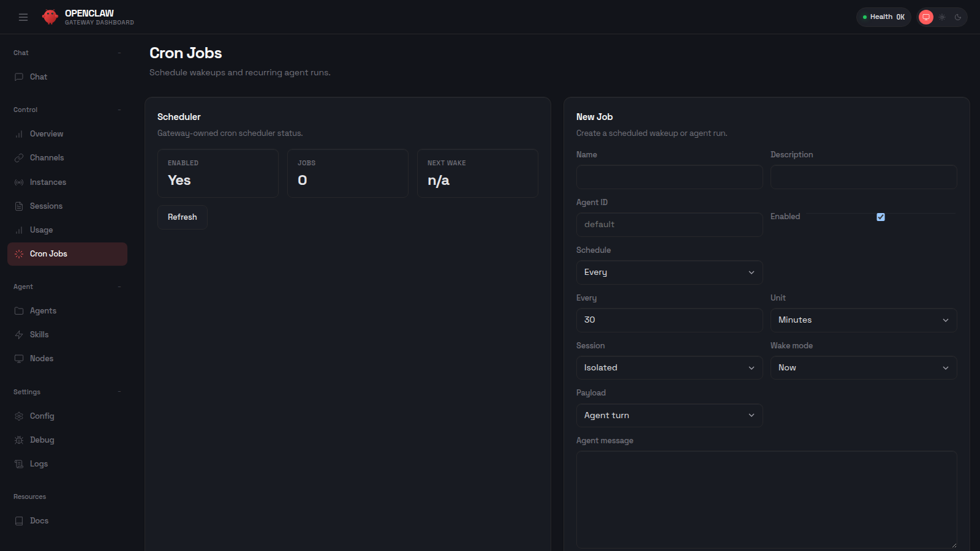Switch to light theme via sun icon
Screen dimensions: 980x551
(x=942, y=17)
